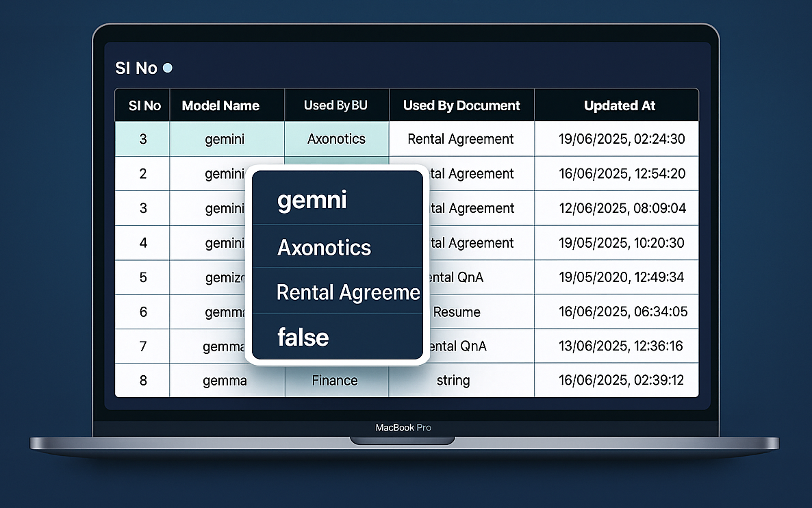The image size is (812, 508).
Task: Sort by the Updated At column header
Action: pos(619,105)
